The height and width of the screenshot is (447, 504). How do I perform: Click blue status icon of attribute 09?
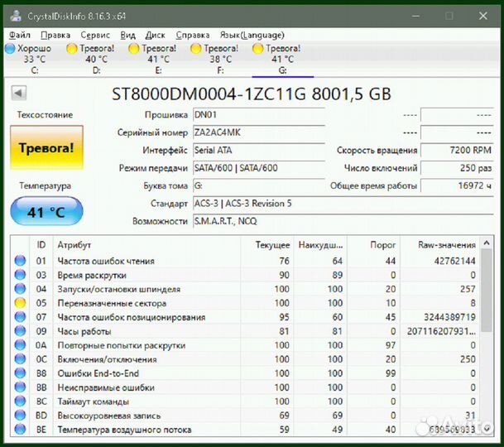click(20, 331)
